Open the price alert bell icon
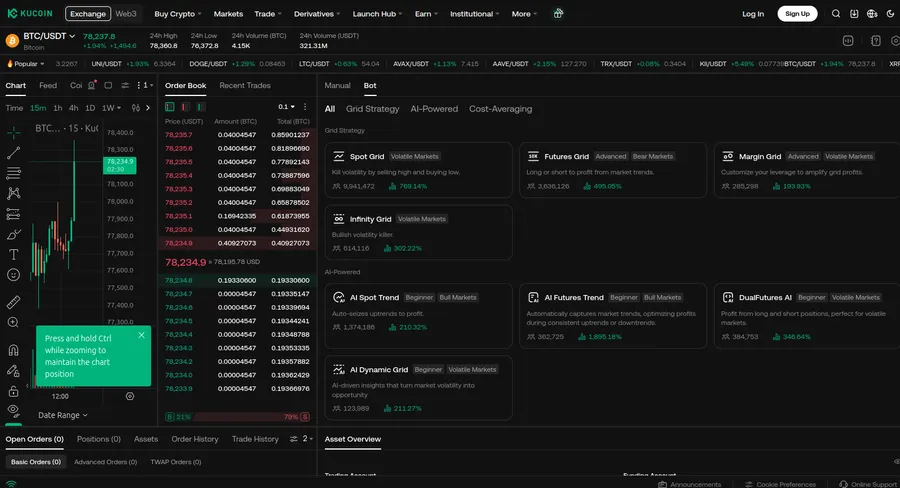Viewport: 900px width, 488px height. pos(92,86)
